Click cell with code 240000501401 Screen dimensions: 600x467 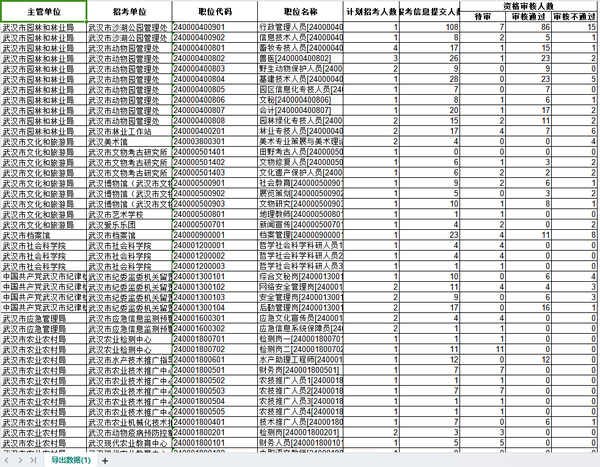pyautogui.click(x=215, y=152)
